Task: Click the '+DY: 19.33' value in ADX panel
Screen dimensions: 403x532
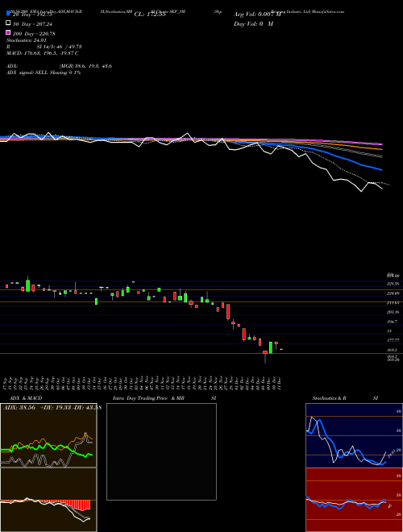Action: click(56, 408)
